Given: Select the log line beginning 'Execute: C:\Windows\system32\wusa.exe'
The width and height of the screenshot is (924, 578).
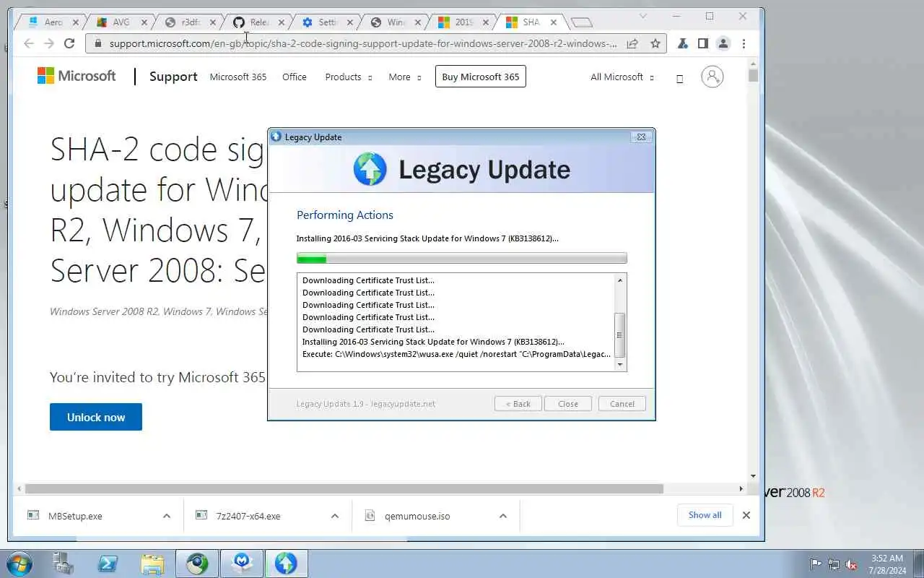Looking at the screenshot, I should click(x=456, y=354).
